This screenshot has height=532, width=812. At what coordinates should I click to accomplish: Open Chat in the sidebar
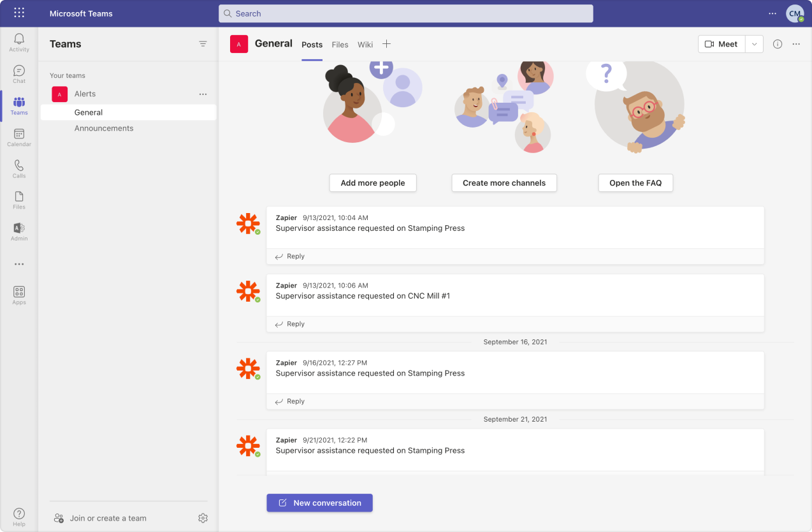click(x=19, y=74)
